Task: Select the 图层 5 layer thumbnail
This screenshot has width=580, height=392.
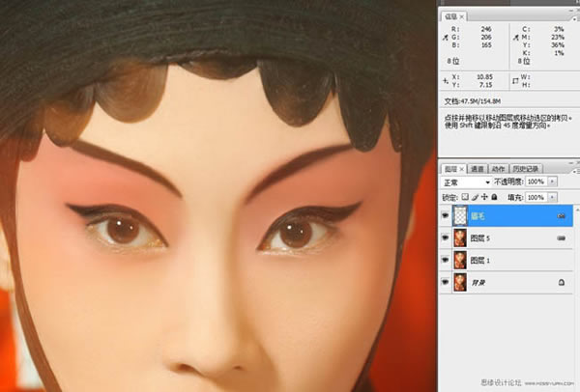Action: [460, 238]
